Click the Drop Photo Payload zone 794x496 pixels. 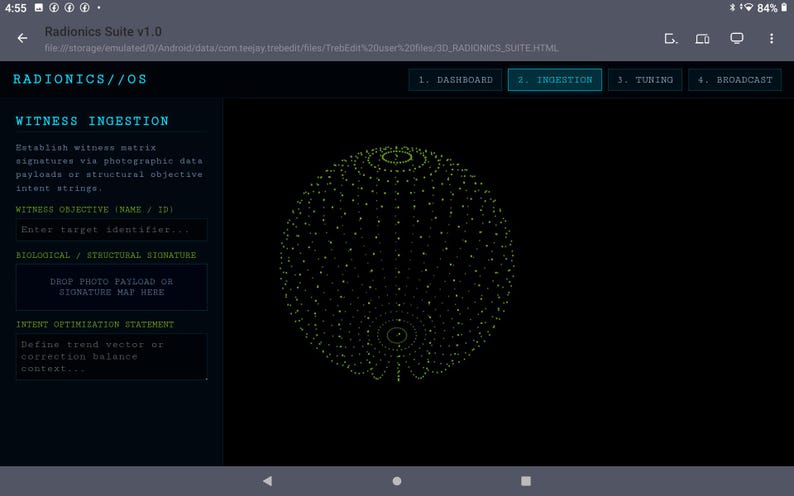(x=111, y=287)
